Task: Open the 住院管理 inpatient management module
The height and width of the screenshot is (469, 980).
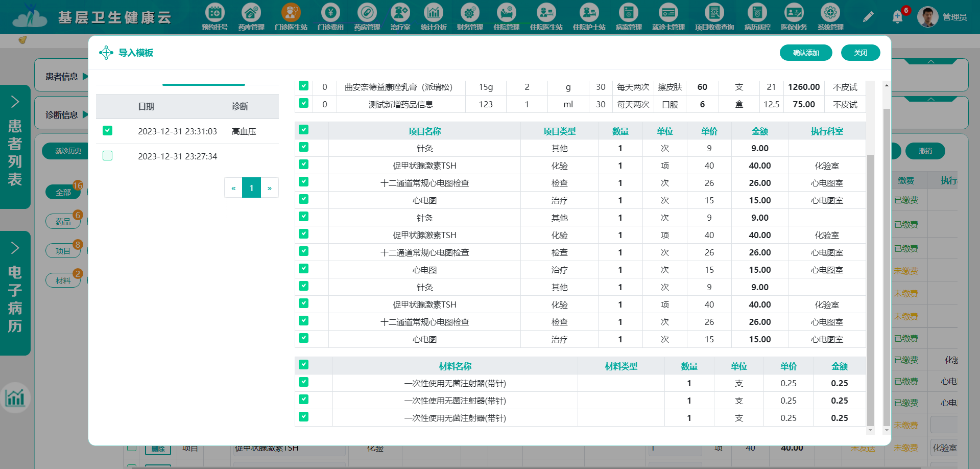Action: click(x=507, y=17)
